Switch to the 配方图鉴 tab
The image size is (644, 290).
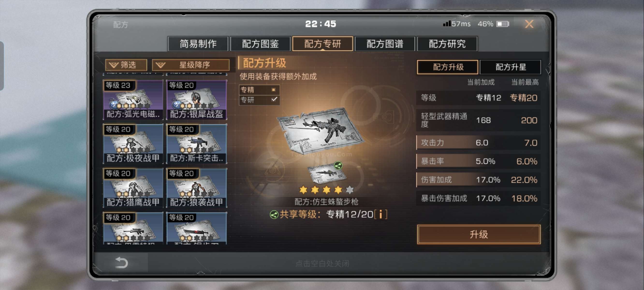(x=260, y=44)
